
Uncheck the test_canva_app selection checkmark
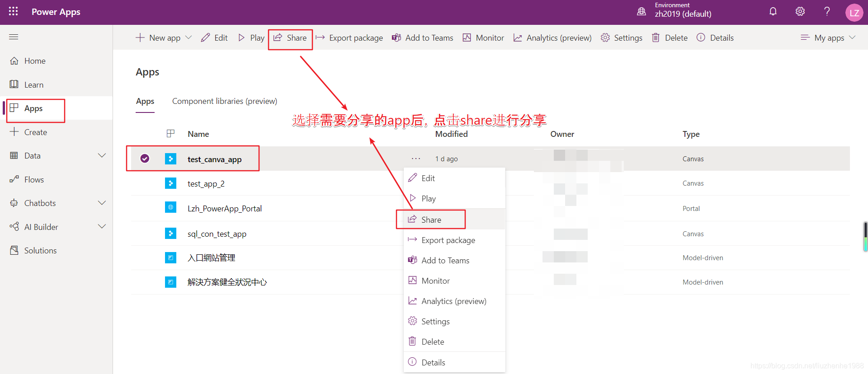pos(145,159)
